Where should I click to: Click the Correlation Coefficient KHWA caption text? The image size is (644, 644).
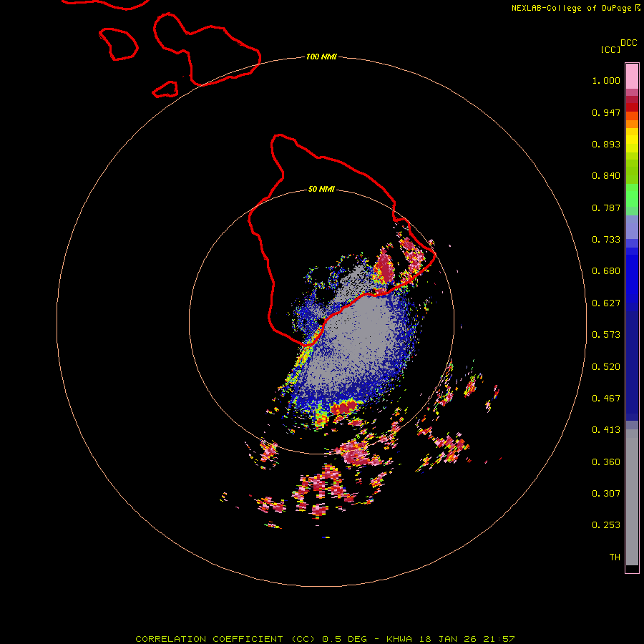pos(325,639)
